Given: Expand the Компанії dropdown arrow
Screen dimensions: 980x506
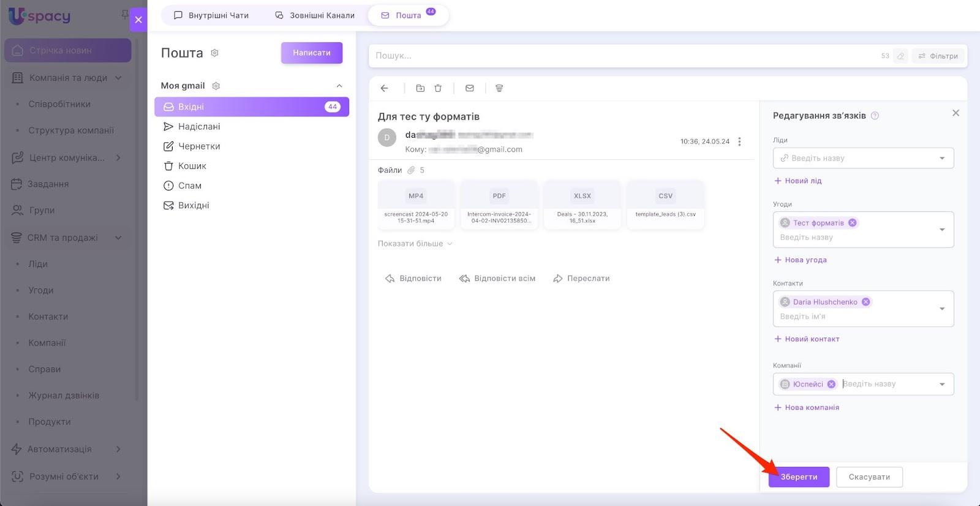Looking at the screenshot, I should (x=942, y=384).
